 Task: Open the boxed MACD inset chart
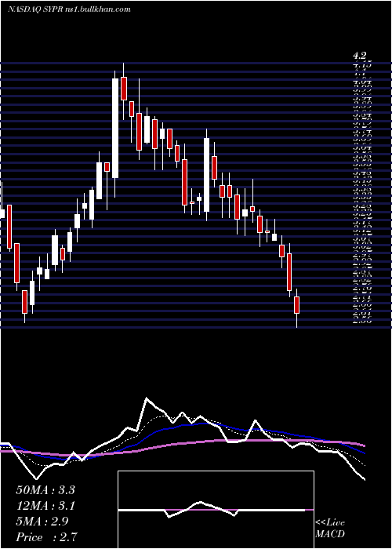216,510
